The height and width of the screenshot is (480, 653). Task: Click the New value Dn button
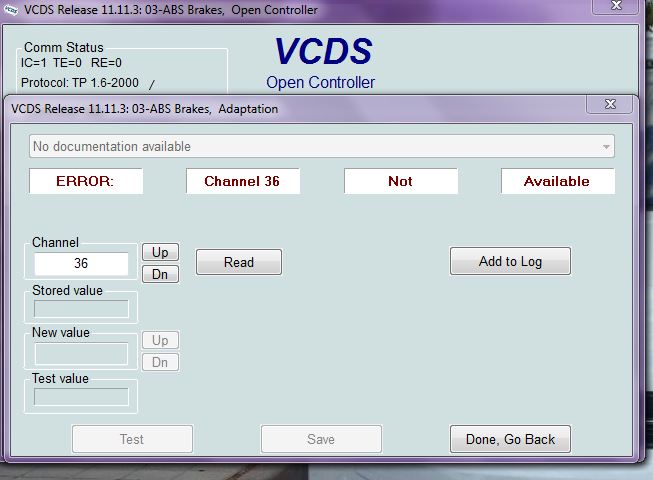point(160,362)
